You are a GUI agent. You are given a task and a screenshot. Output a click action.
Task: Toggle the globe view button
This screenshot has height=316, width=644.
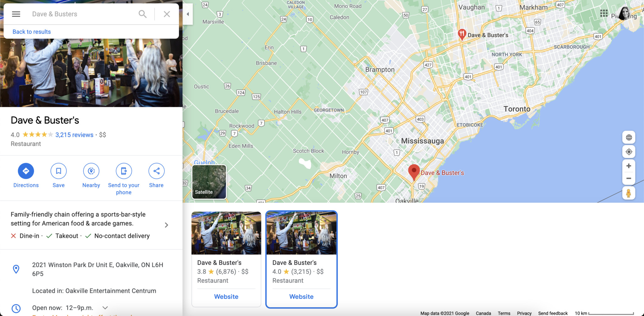pos(629,137)
